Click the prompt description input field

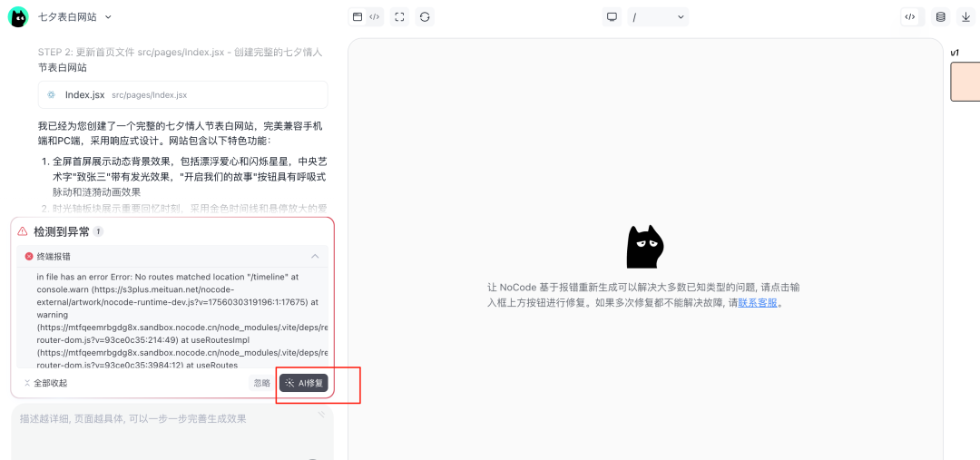click(x=171, y=432)
